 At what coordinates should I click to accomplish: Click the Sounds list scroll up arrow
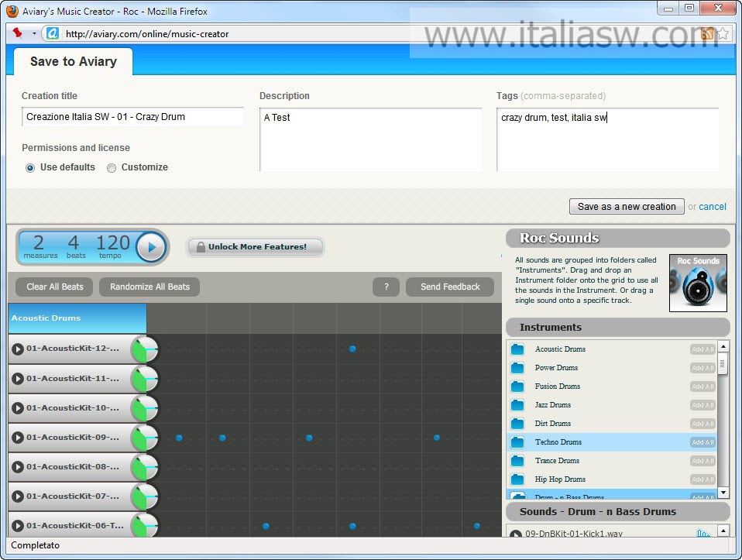[x=723, y=530]
